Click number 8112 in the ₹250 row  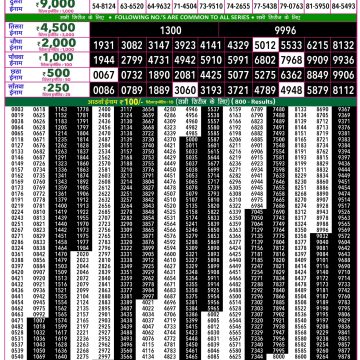343,90
